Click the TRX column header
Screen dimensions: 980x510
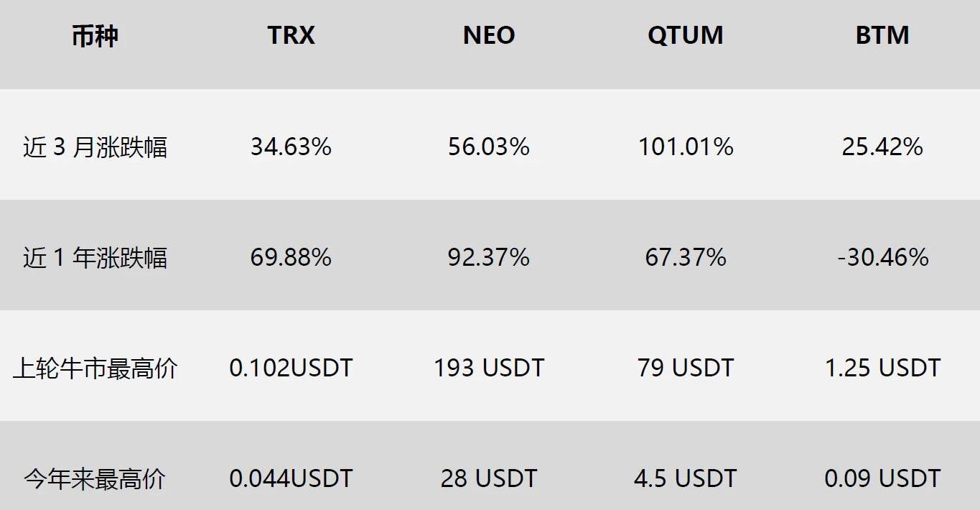click(x=291, y=35)
